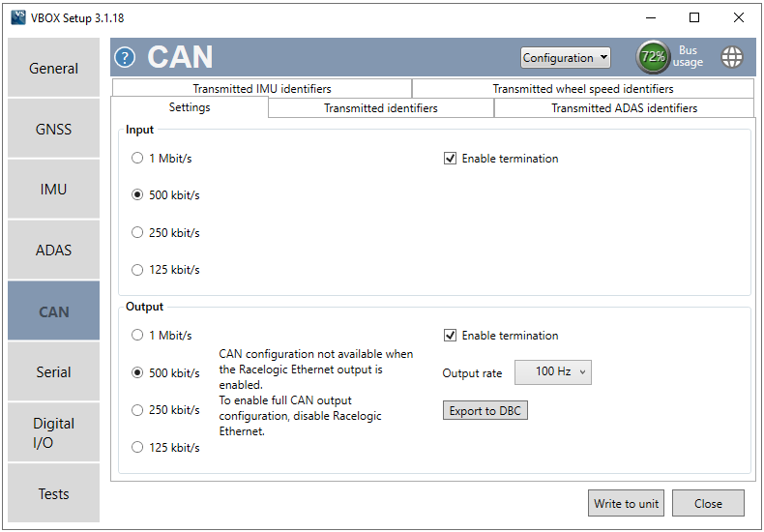Open the IMU sidebar section
This screenshot has height=532, width=764.
[53, 189]
